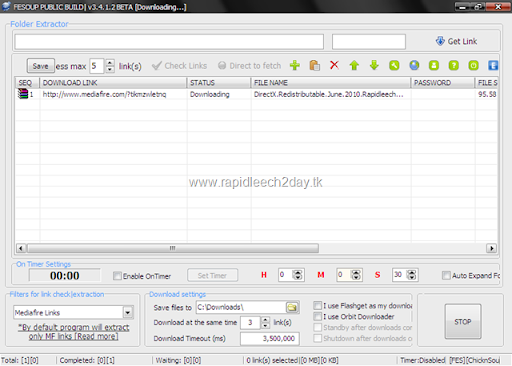512x366 pixels.
Task: Click the FILE S column header
Action: tap(487, 83)
